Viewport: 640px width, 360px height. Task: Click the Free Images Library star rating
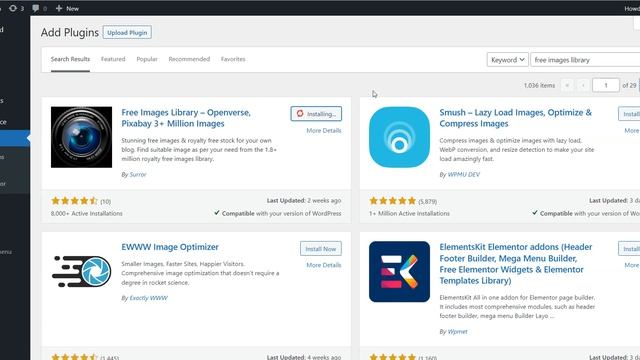tap(74, 201)
